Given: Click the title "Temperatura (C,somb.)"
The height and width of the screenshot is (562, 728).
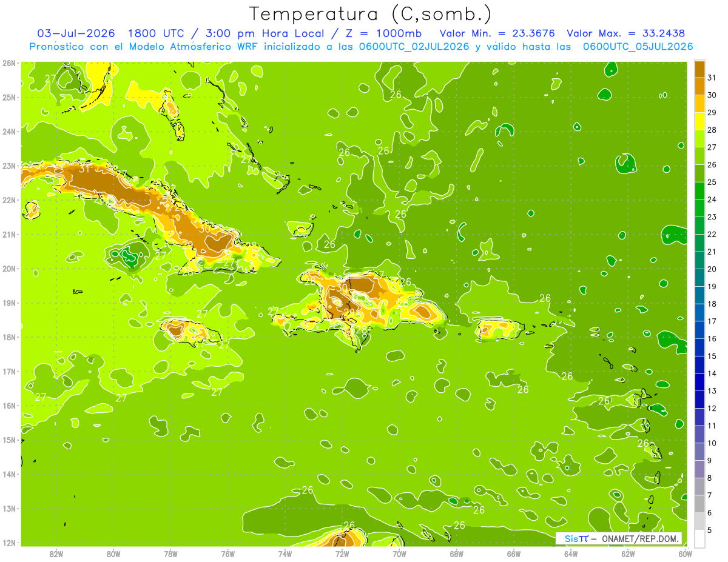Looking at the screenshot, I should [x=370, y=14].
